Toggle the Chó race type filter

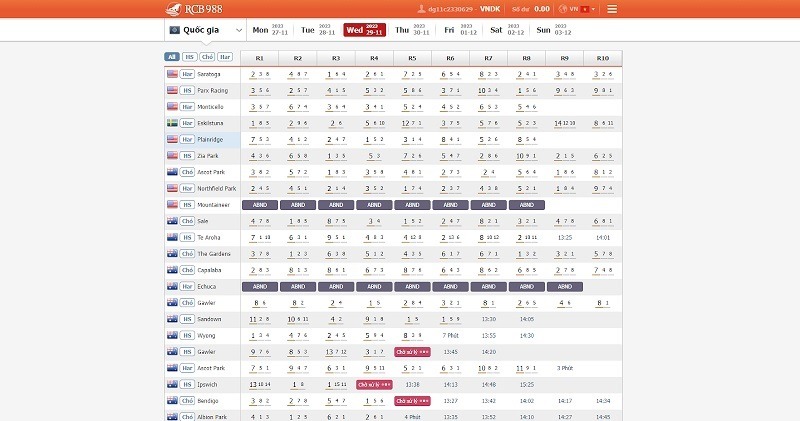coord(207,57)
